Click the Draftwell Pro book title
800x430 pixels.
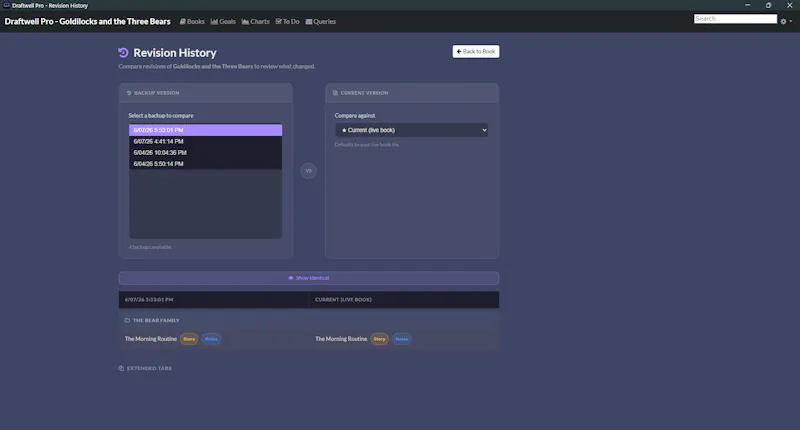coord(87,21)
